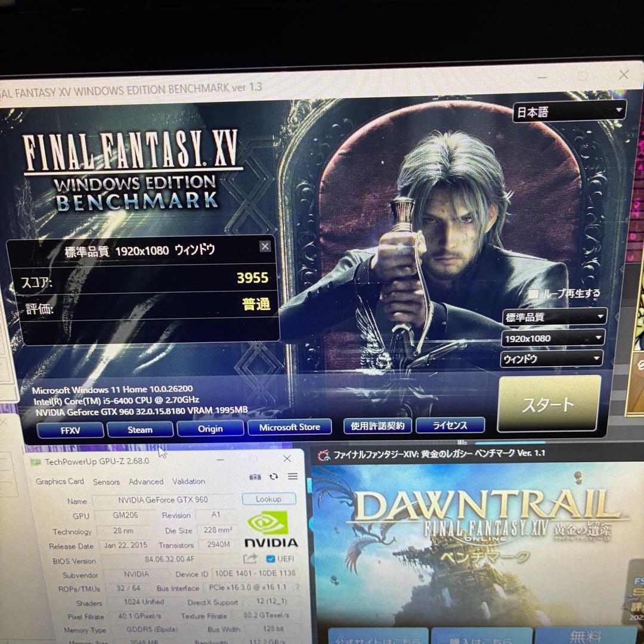
Task: Open the 1920x1080 resolution dropdown
Action: click(x=552, y=338)
